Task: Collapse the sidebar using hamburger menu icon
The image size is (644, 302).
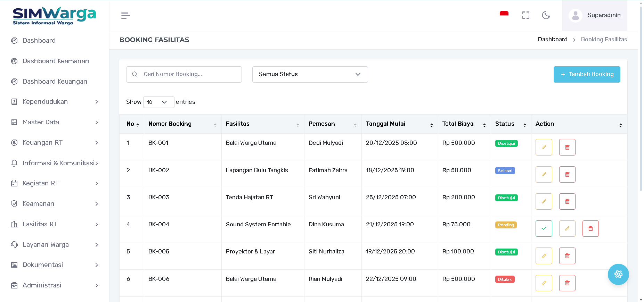Action: tap(125, 16)
